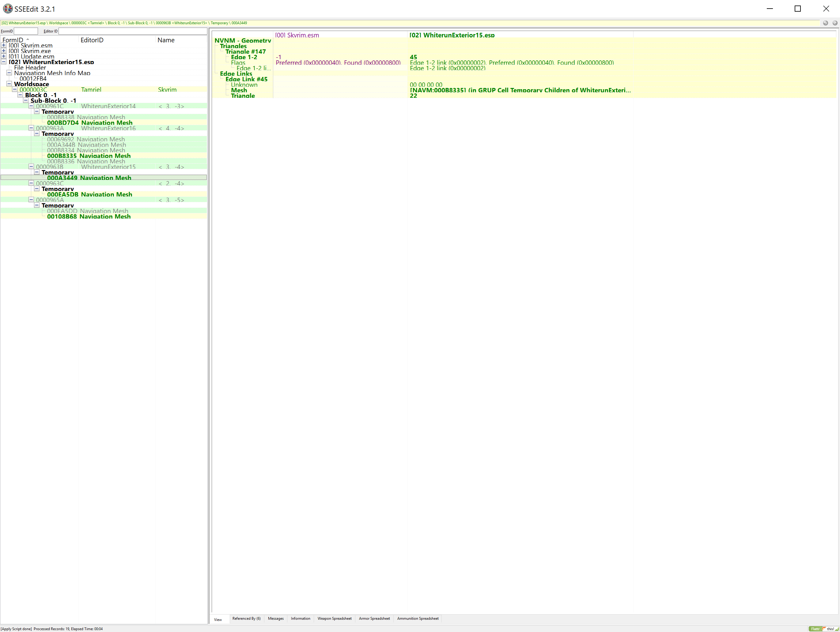Click the NAVM:000B8335 mesh reference cell
The image size is (840, 632).
point(520,90)
